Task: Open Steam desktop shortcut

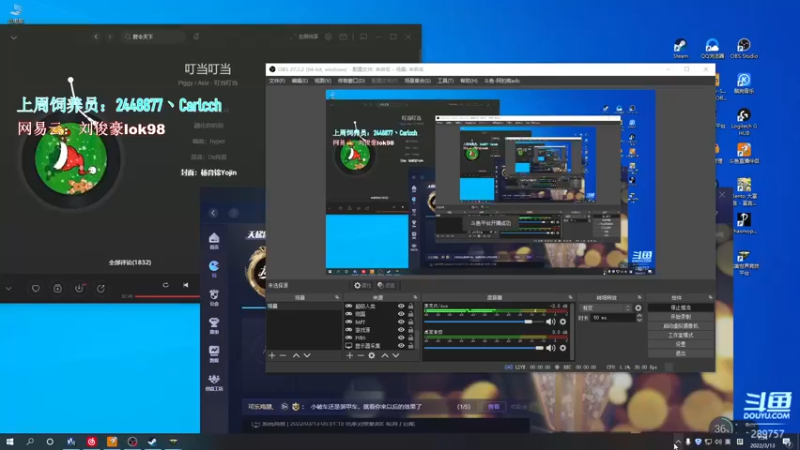Action: [x=681, y=48]
